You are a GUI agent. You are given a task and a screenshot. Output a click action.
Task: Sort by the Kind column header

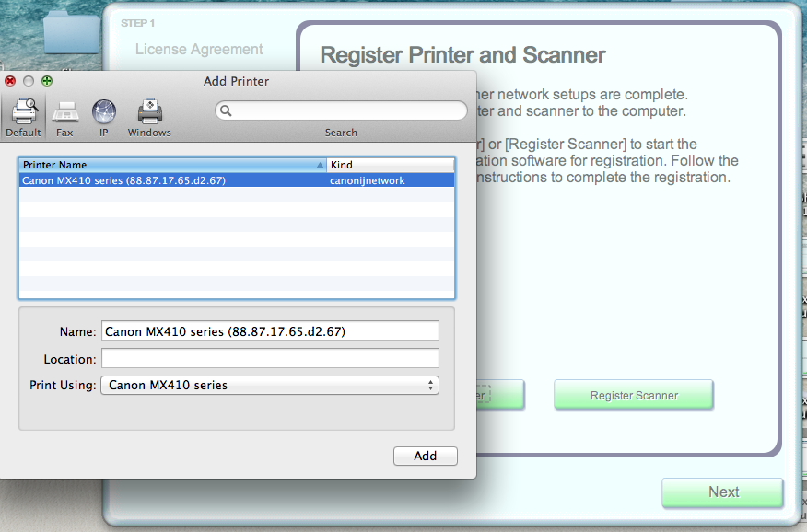(x=391, y=165)
